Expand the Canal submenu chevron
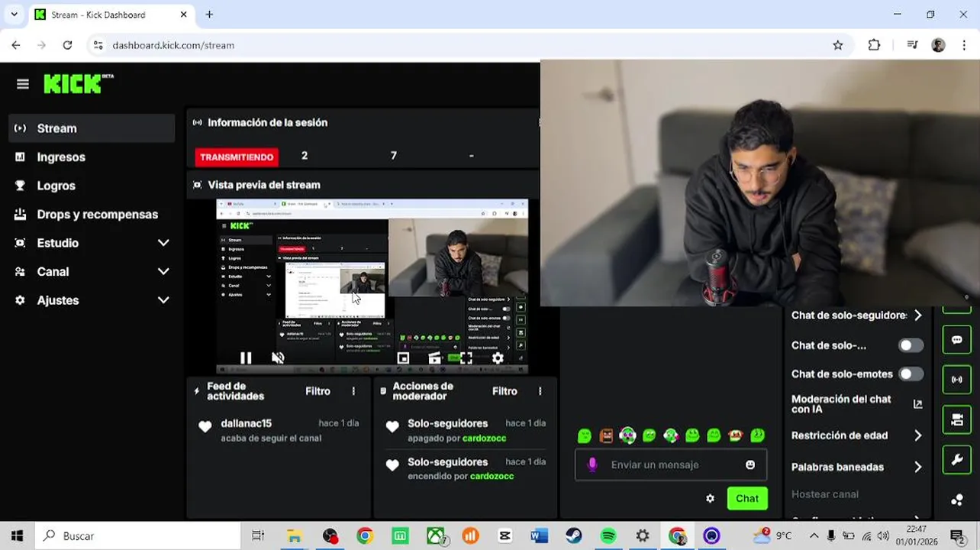The width and height of the screenshot is (980, 550). (x=163, y=272)
